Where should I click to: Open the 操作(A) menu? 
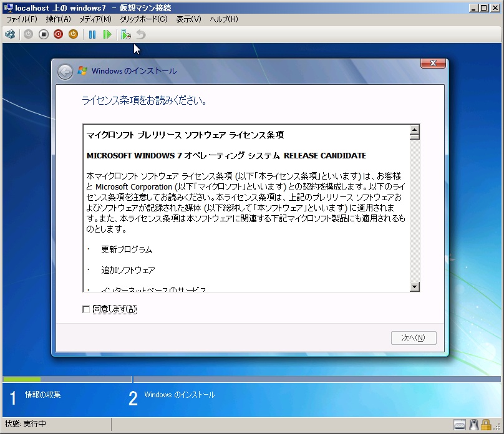58,19
